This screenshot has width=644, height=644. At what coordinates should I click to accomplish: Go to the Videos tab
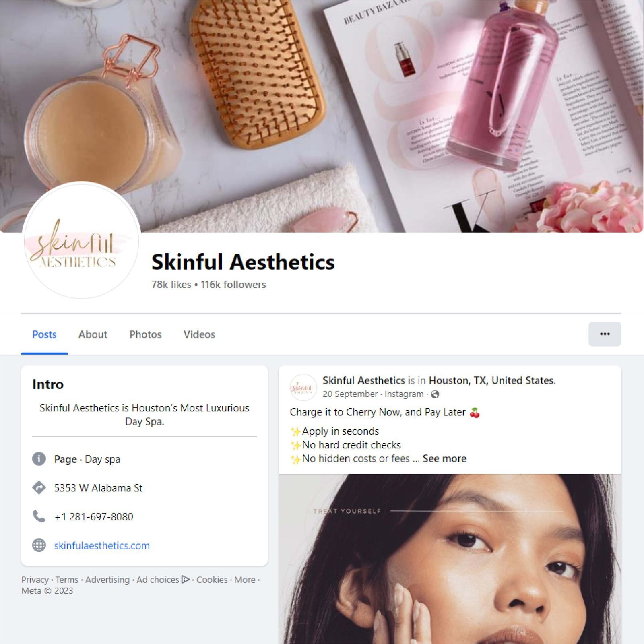[x=199, y=334]
